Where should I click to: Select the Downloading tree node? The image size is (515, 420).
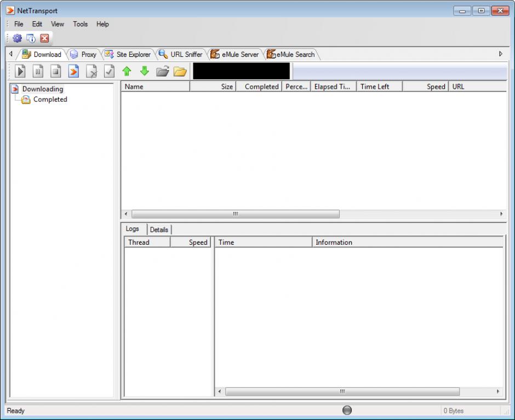43,89
